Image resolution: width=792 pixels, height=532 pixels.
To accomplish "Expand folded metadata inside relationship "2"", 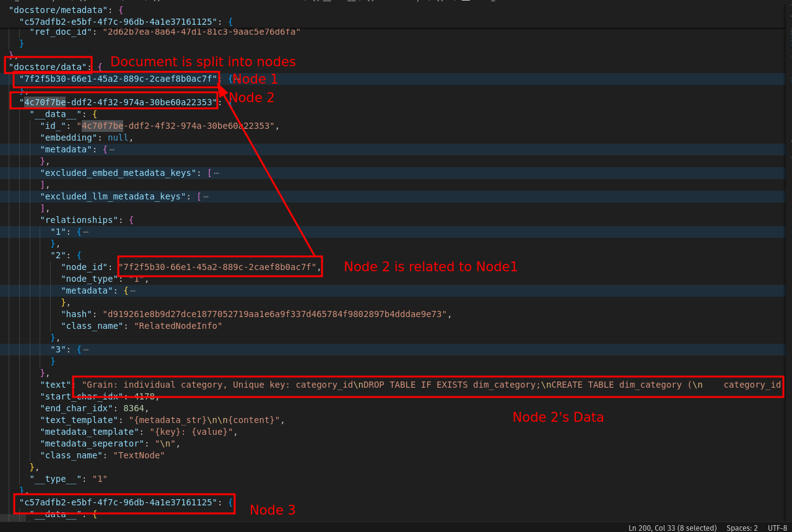I will click(x=133, y=290).
